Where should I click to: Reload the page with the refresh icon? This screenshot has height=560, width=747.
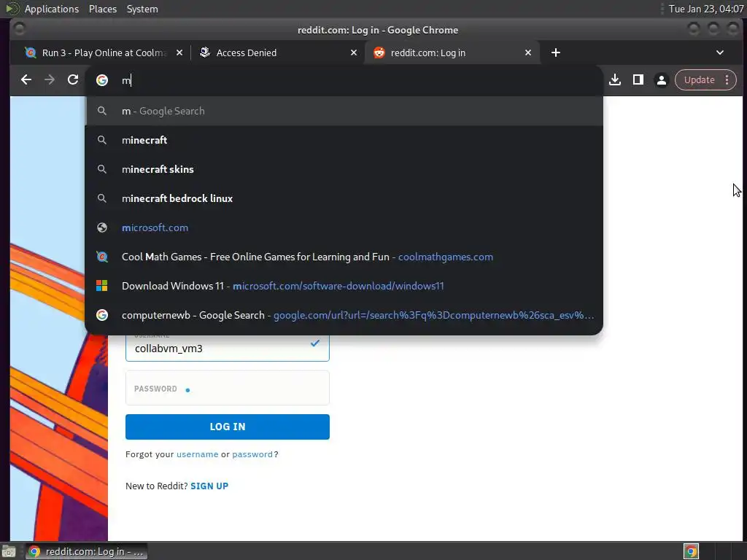(73, 80)
